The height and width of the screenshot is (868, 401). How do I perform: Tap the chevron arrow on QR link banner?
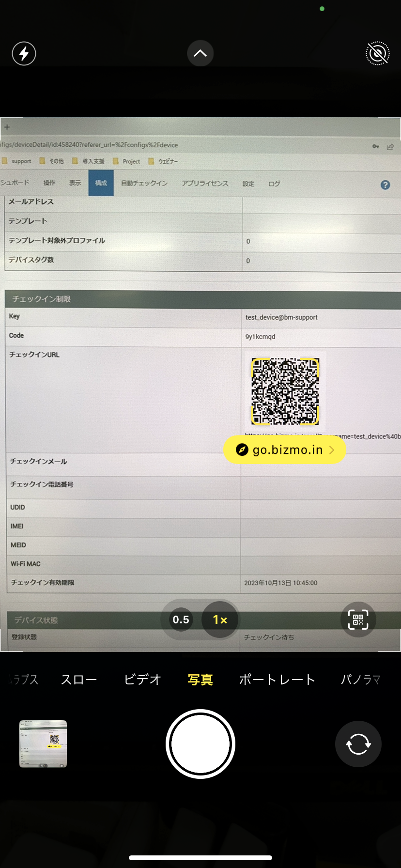332,450
